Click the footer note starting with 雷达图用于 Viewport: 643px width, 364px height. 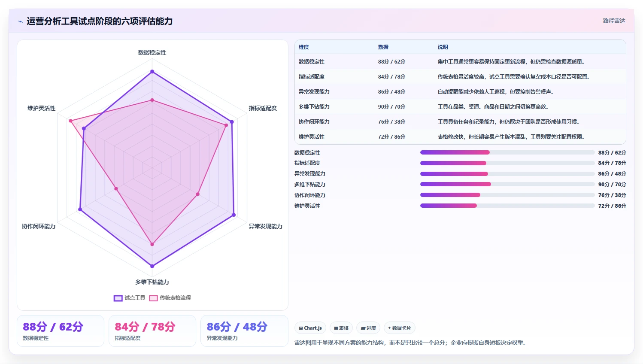(411, 343)
